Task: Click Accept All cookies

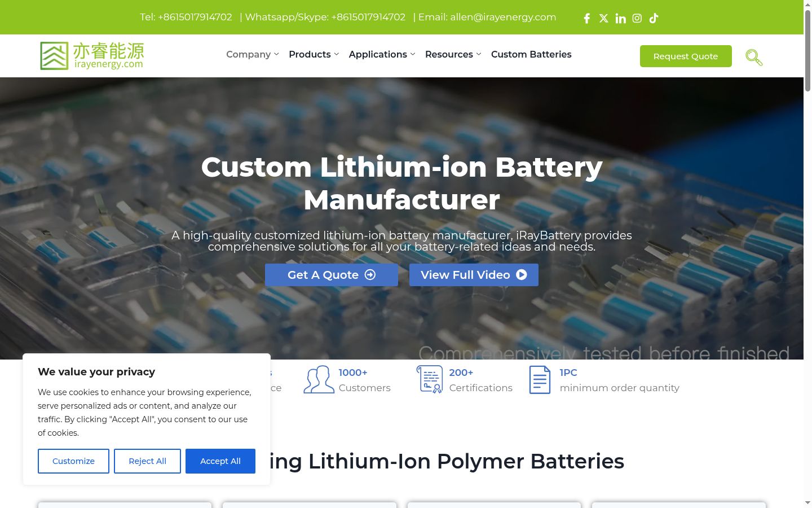Action: (220, 461)
